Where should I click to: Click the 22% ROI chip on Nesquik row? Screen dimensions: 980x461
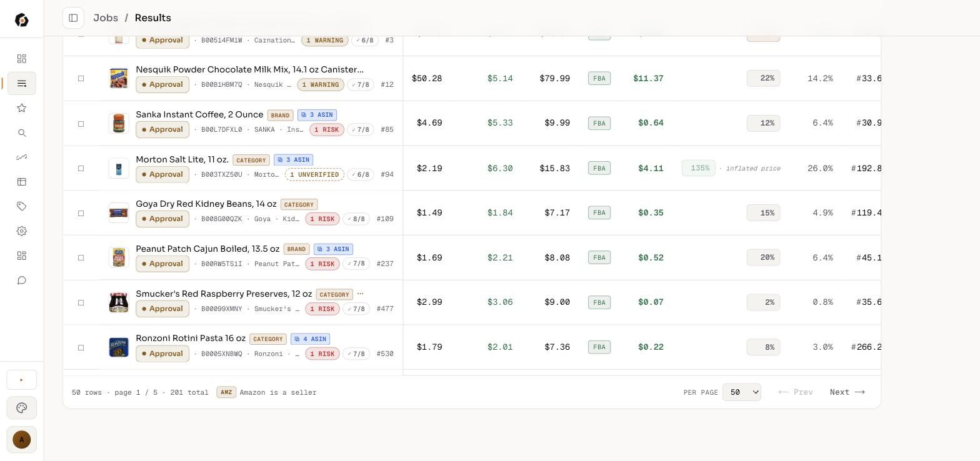[763, 78]
